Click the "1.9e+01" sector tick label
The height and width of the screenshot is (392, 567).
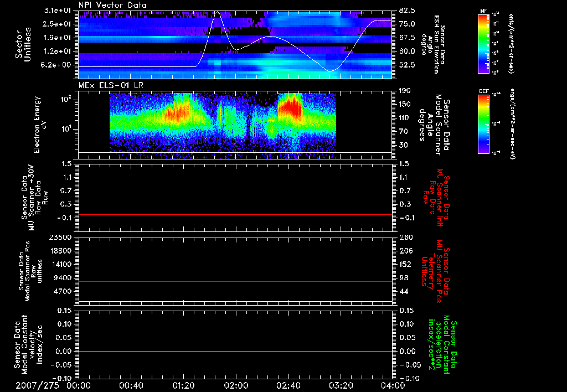coord(58,38)
